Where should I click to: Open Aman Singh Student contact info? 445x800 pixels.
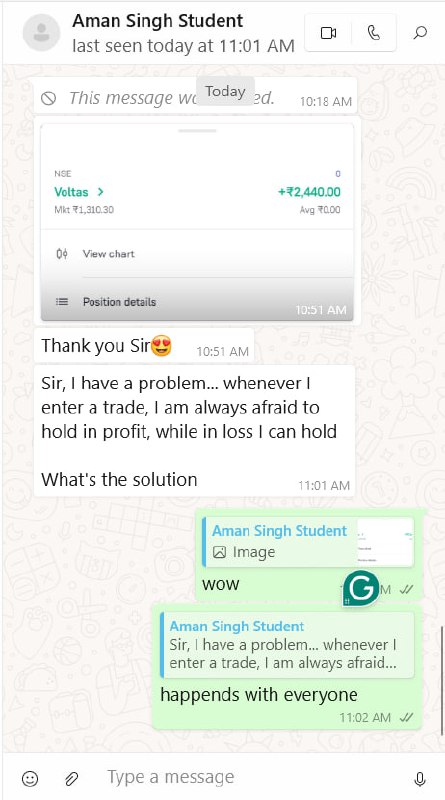coord(158,21)
